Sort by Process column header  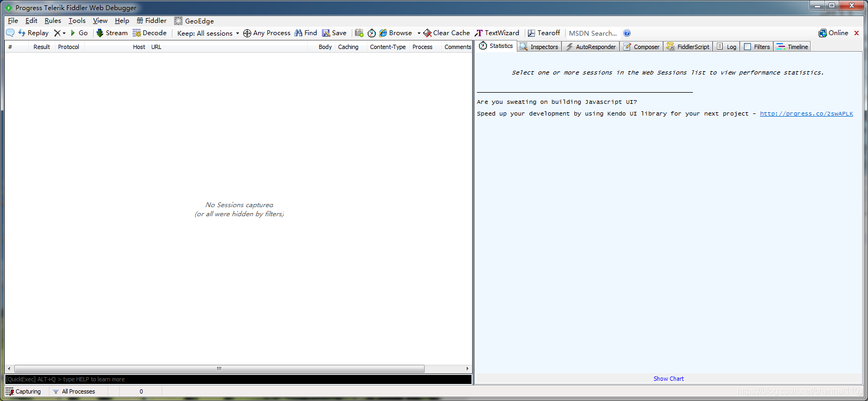tap(423, 47)
